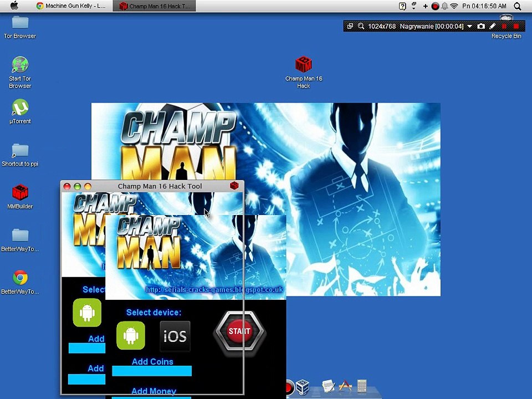The height and width of the screenshot is (399, 532).
Task: Select the pencil draw tool on recorder bar
Action: tap(493, 26)
